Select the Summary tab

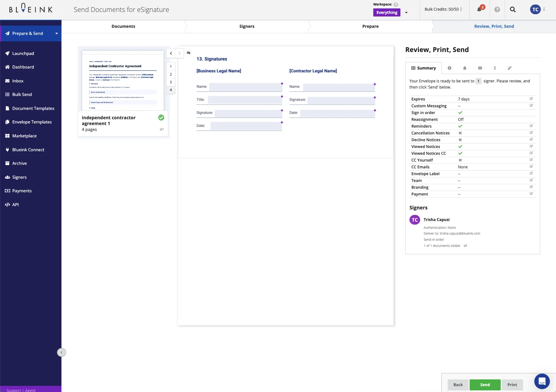coord(423,68)
